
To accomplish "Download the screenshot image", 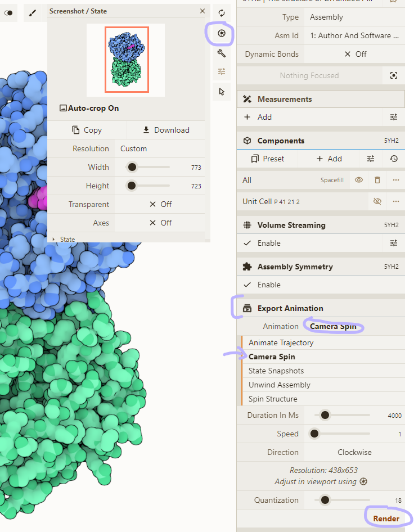I will (x=165, y=130).
